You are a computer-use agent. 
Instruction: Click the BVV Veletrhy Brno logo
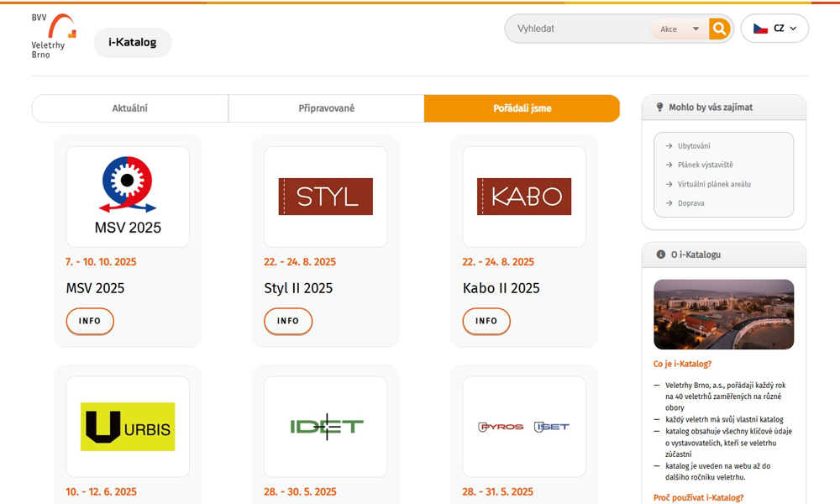[54, 36]
